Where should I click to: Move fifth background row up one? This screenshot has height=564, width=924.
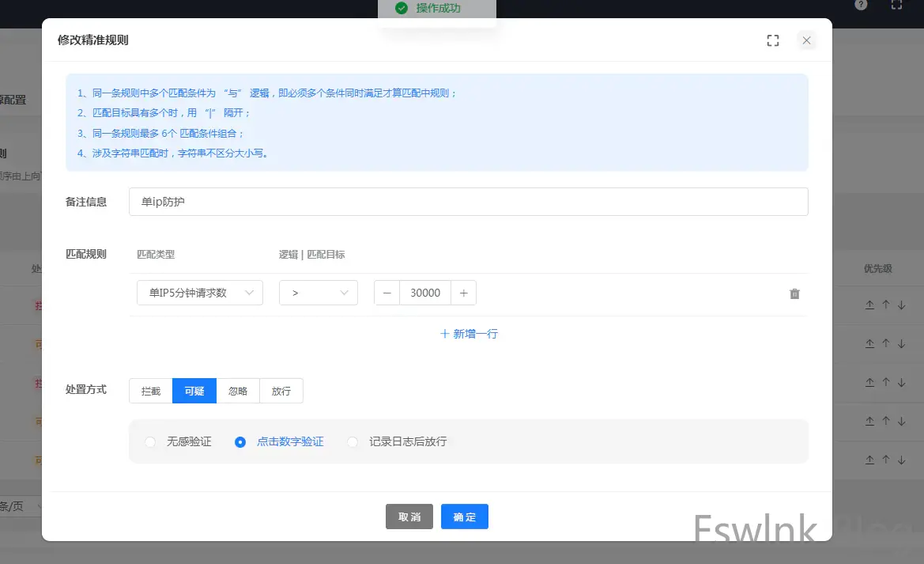[x=886, y=460]
